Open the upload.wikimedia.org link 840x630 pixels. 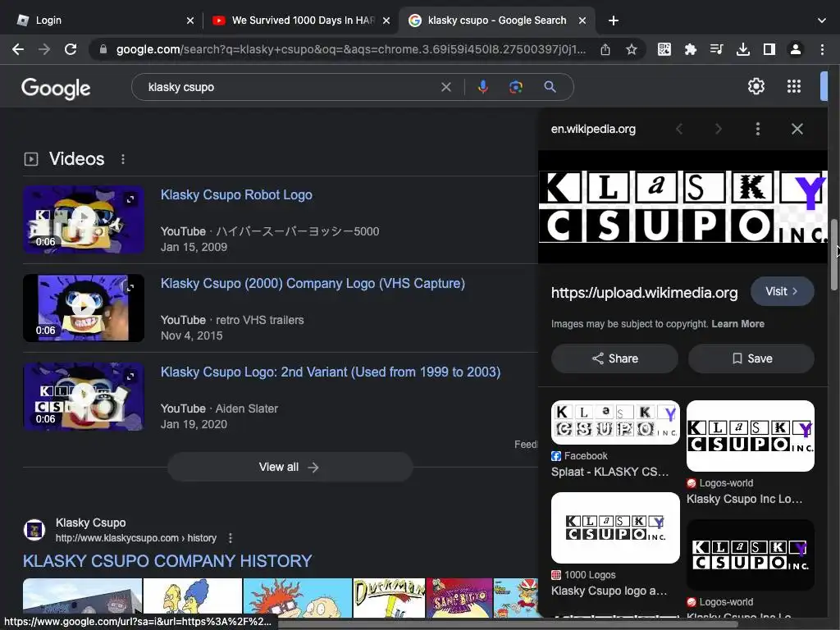pyautogui.click(x=645, y=293)
